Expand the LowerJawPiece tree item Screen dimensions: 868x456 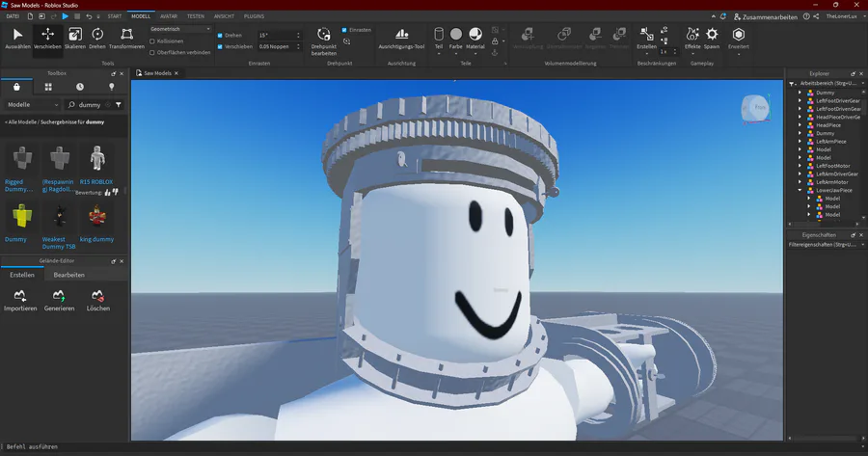pyautogui.click(x=800, y=190)
